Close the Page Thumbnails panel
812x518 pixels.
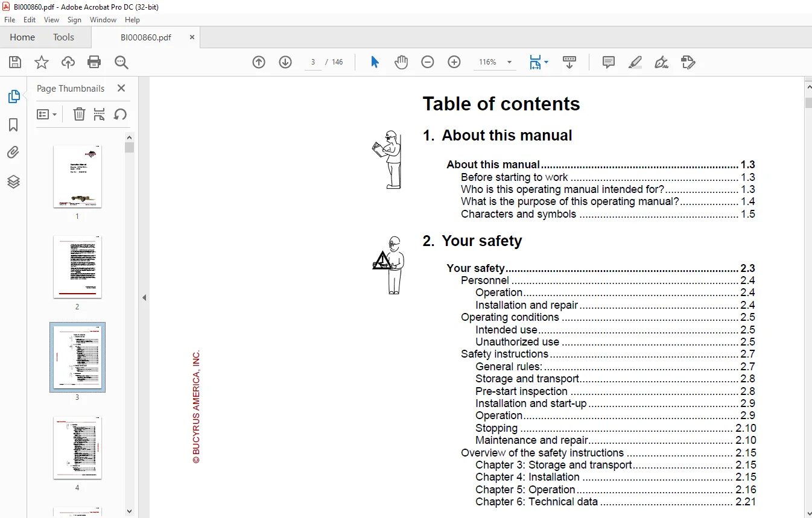[x=121, y=88]
